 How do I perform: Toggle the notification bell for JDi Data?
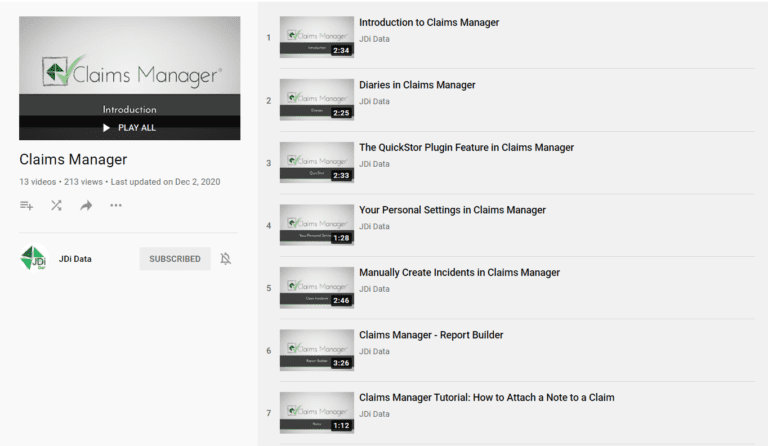(225, 258)
